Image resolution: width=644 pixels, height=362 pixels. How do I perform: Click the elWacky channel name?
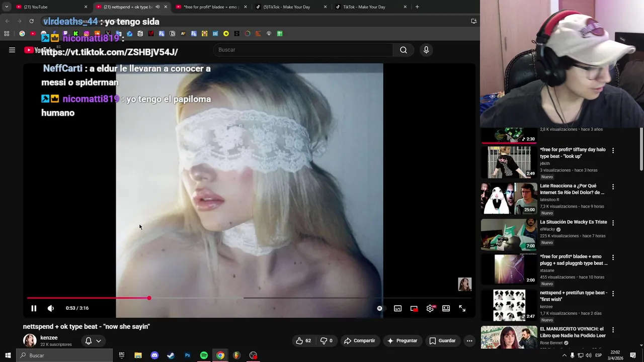point(547,229)
